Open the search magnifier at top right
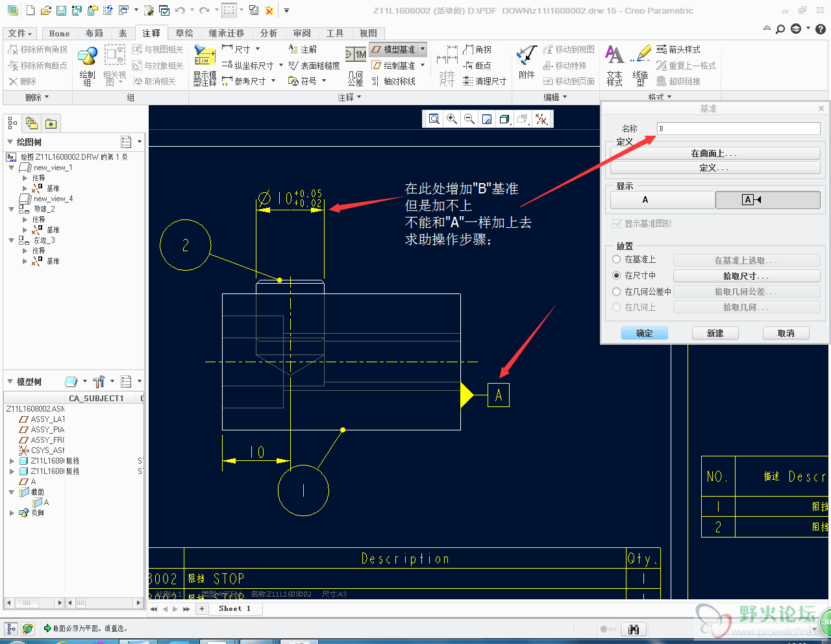The height and width of the screenshot is (644, 831). [x=780, y=29]
